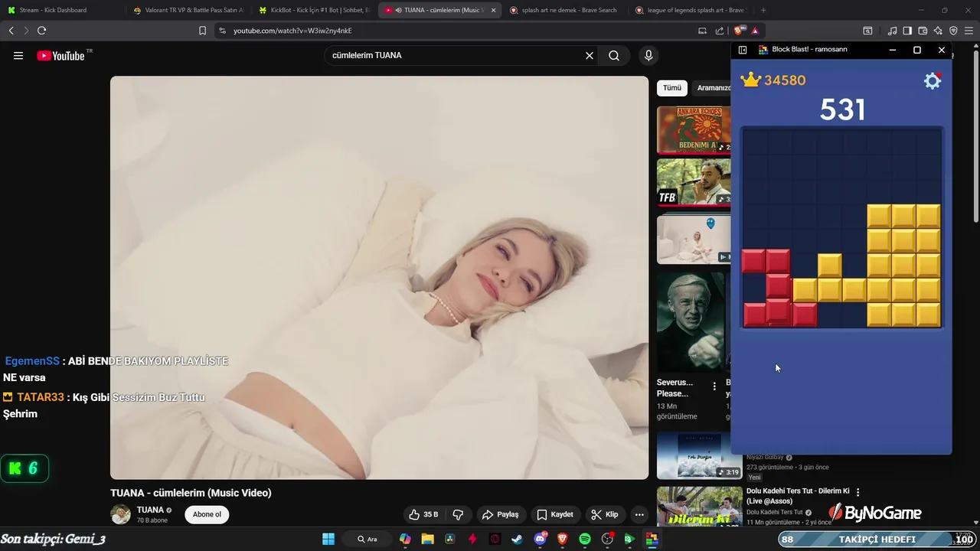980x551 pixels.
Task: Share this page from the address bar
Action: (719, 31)
